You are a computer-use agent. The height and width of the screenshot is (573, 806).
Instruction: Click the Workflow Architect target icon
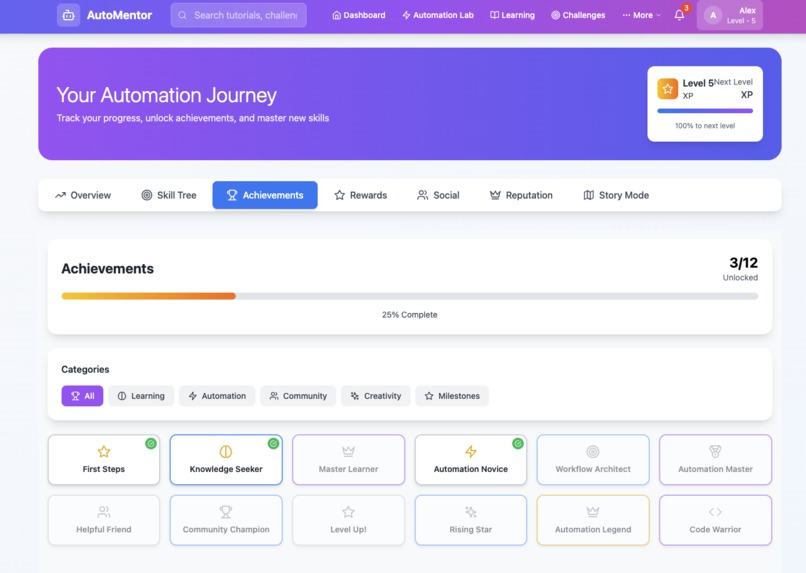click(x=593, y=452)
